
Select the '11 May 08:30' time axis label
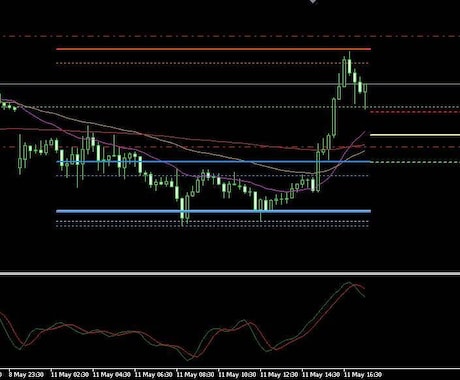pyautogui.click(x=195, y=375)
